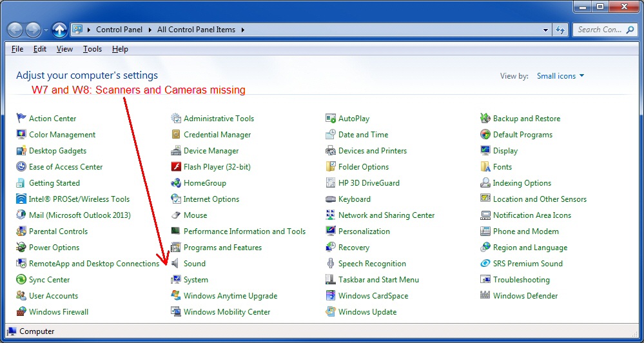
Task: Click the Windows Anytime Upgrade icon
Action: 176,296
